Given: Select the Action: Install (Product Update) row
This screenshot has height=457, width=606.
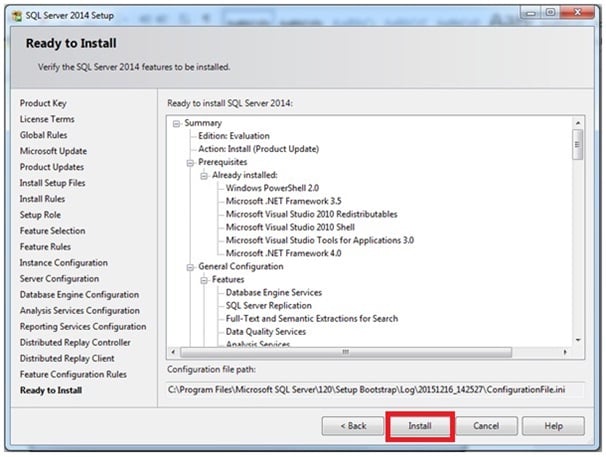Looking at the screenshot, I should coord(259,149).
